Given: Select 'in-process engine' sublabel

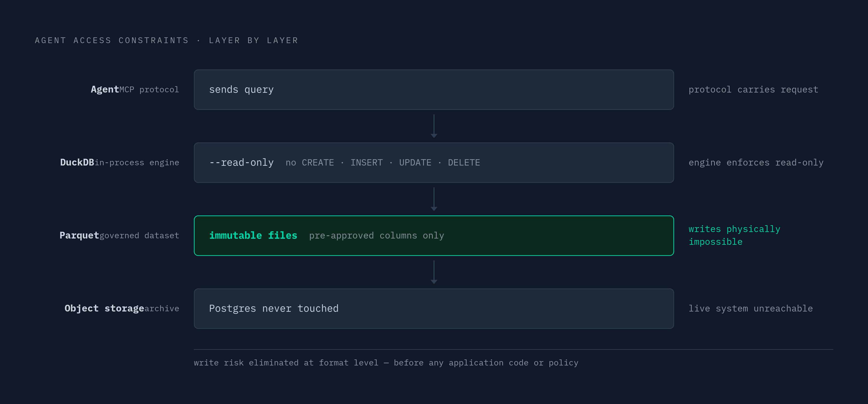Looking at the screenshot, I should click(137, 163).
